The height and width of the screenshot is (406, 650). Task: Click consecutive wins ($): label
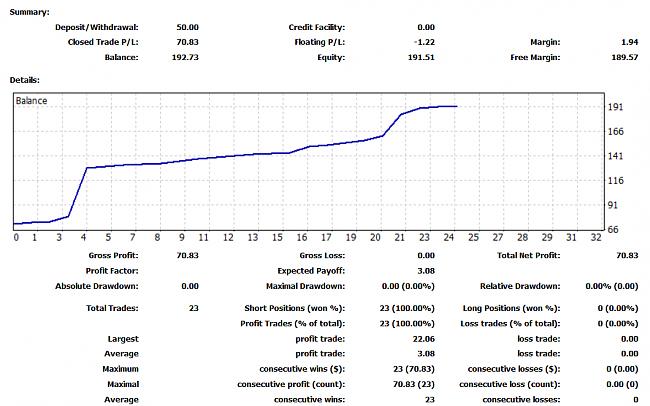pyautogui.click(x=302, y=369)
